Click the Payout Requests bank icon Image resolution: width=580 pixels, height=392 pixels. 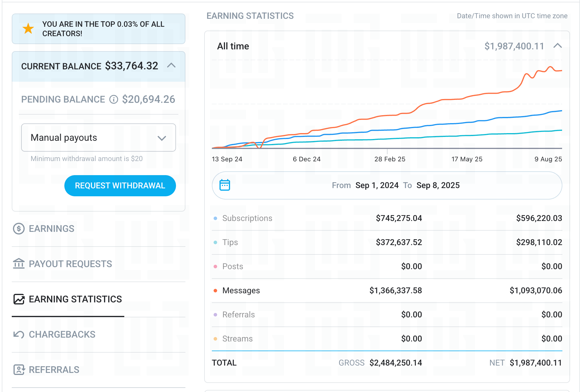(x=19, y=264)
